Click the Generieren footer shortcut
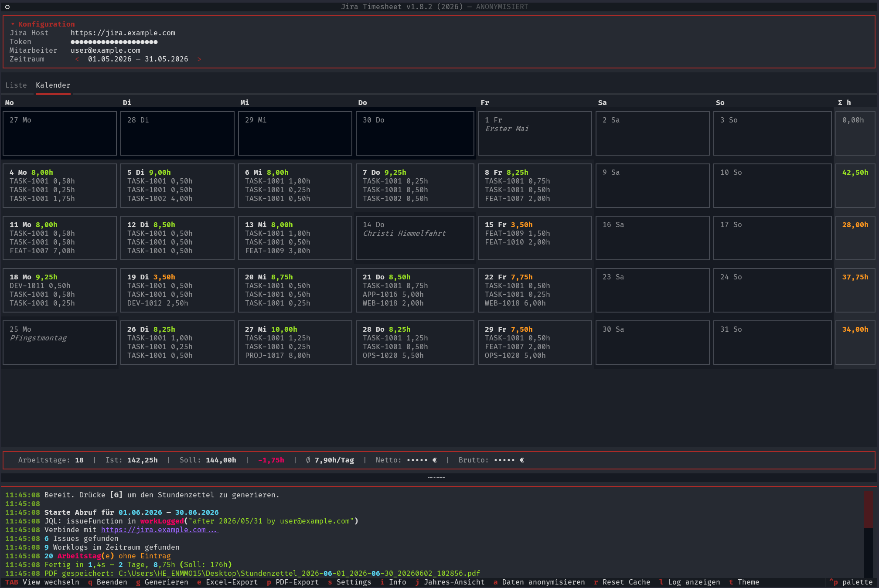The height and width of the screenshot is (588, 879). pyautogui.click(x=162, y=582)
